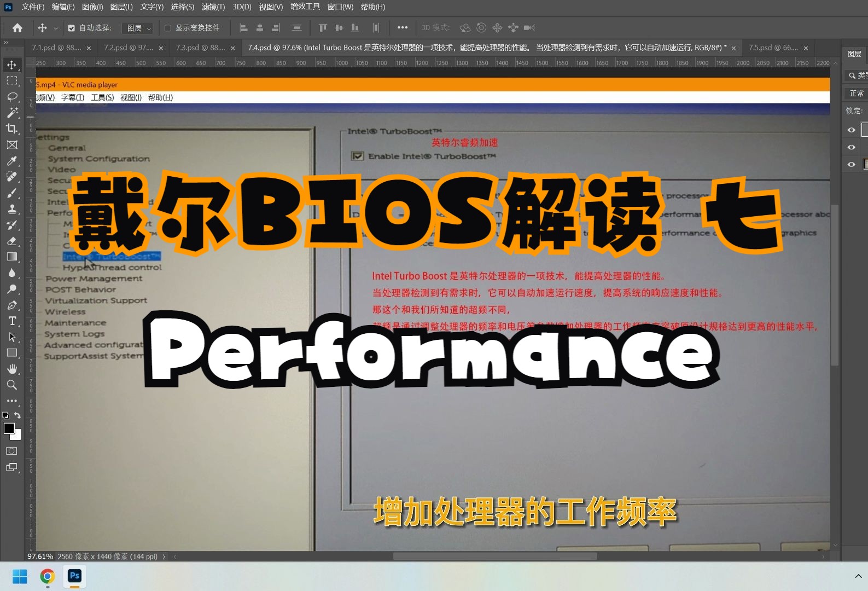Select the Lasso tool
Screen dimensions: 868x591
11,97
